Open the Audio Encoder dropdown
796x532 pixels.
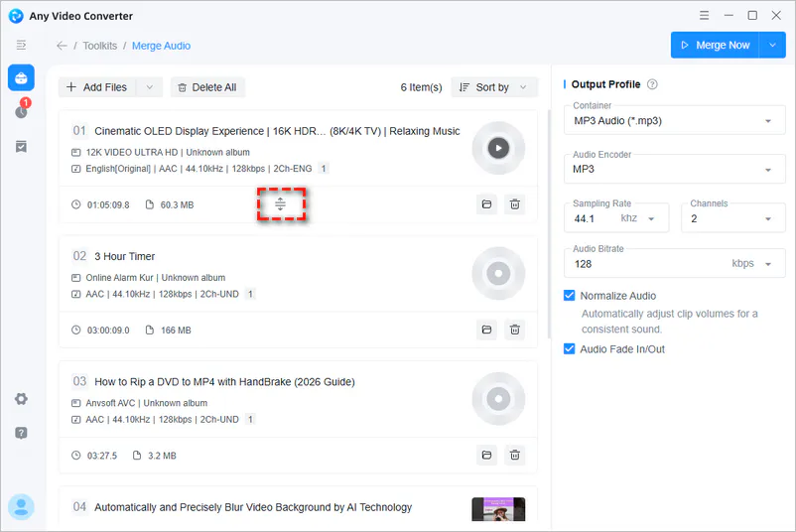[x=674, y=169]
